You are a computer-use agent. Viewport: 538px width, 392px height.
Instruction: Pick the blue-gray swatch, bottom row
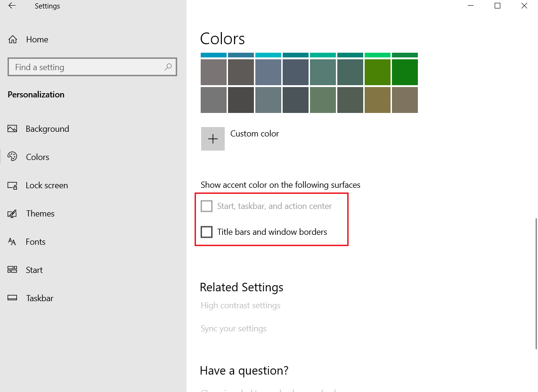point(269,100)
